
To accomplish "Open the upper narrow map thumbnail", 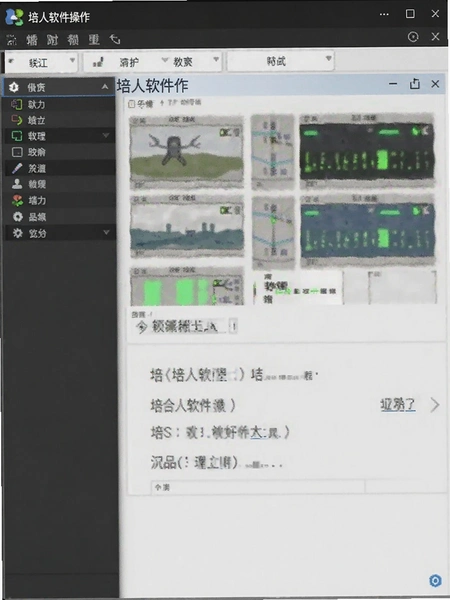I will [x=273, y=152].
